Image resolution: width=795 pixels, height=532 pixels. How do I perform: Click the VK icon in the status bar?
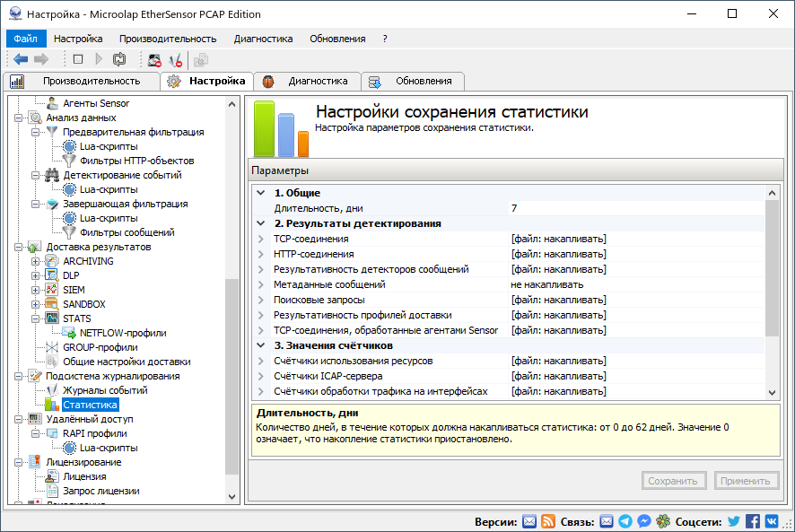(x=773, y=520)
